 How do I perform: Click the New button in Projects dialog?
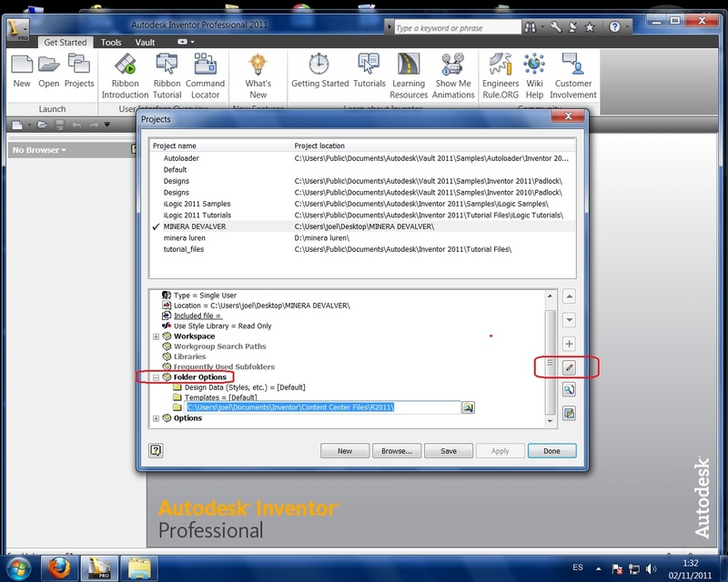click(345, 451)
